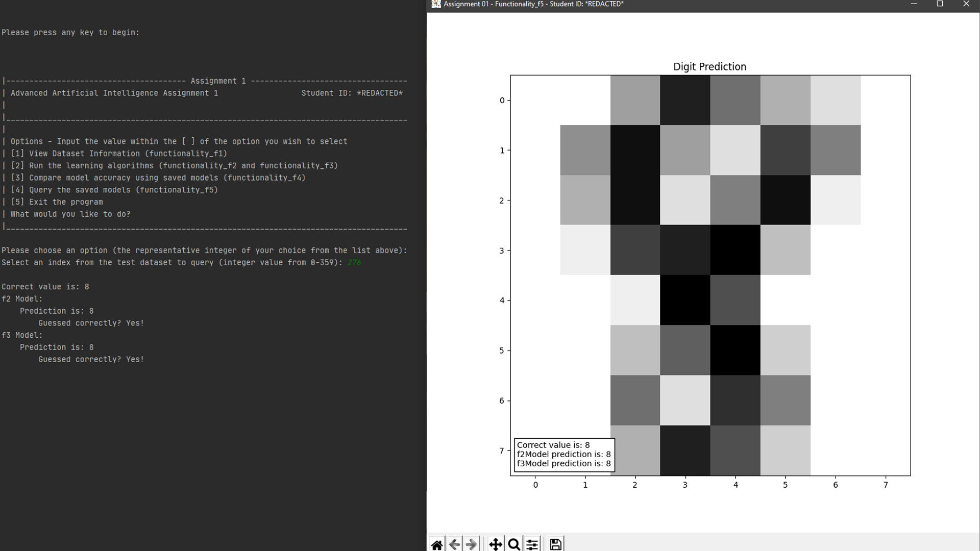Viewport: 980px width, 551px height.
Task: Click the entered index value 276
Action: [354, 263]
